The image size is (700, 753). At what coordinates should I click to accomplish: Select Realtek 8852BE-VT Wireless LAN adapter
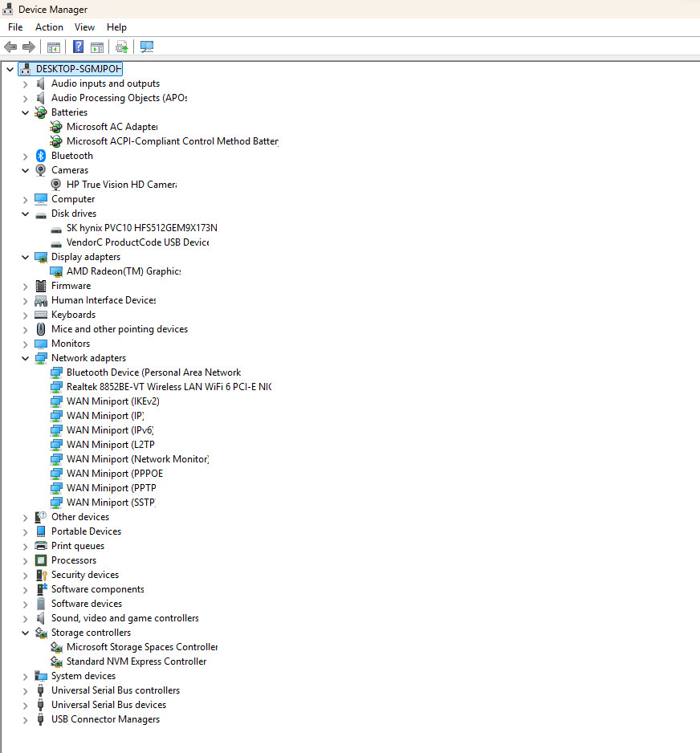coord(169,387)
